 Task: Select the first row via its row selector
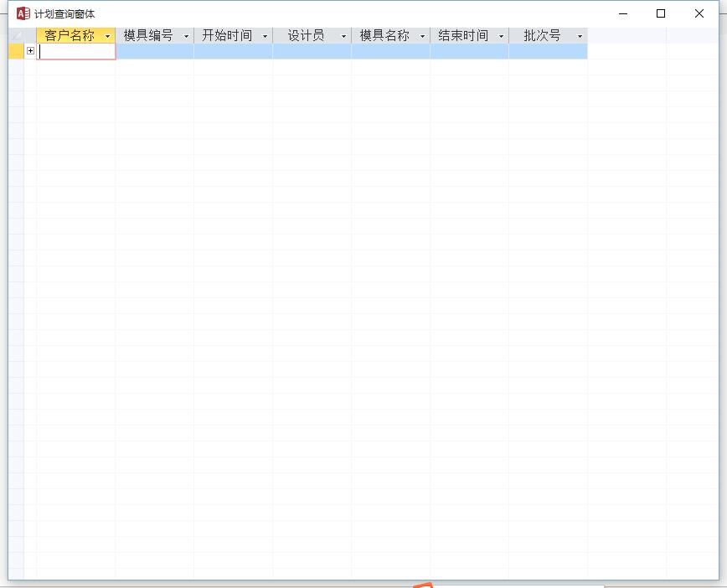(16, 51)
